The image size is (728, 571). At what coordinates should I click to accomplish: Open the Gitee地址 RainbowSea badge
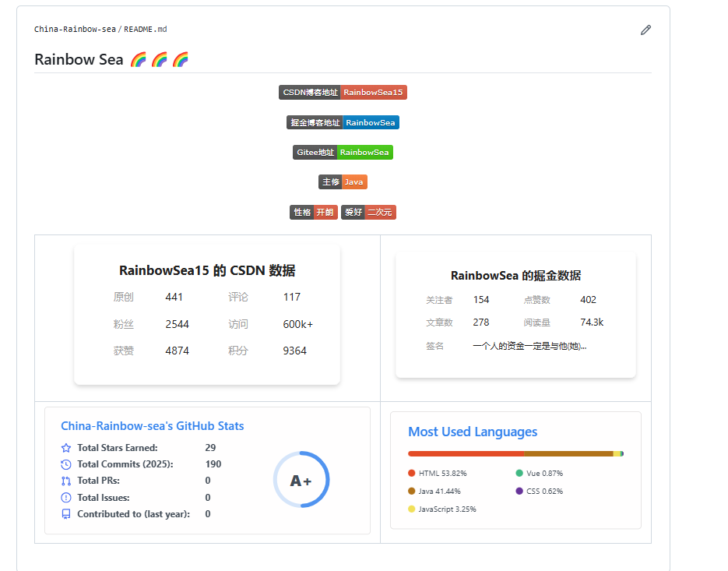pos(343,153)
